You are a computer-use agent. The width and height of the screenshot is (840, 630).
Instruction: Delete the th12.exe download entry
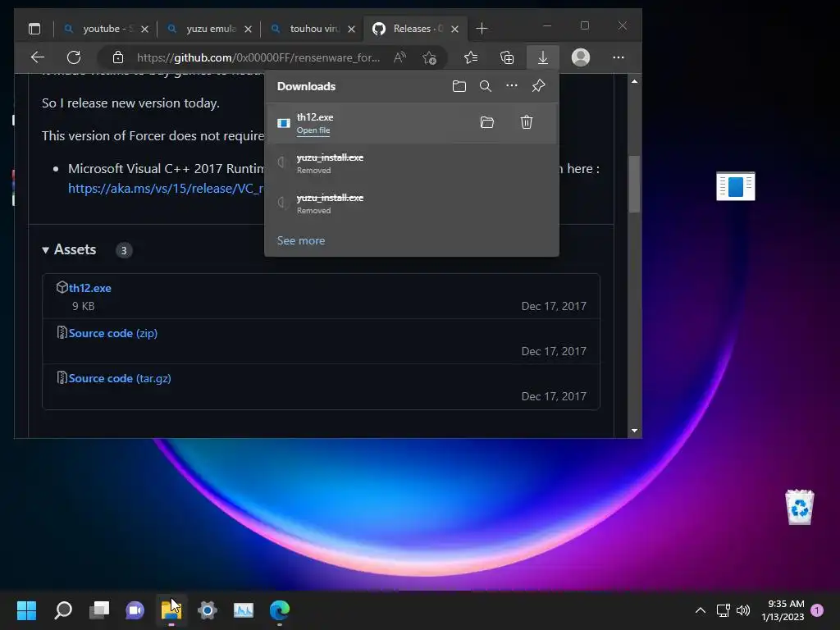(527, 122)
